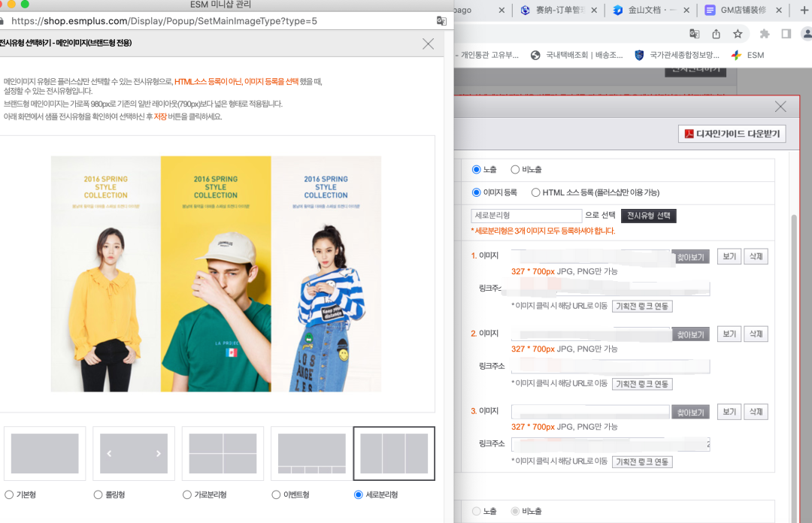Select the 비노출 radio button
812x523 pixels.
coord(515,170)
